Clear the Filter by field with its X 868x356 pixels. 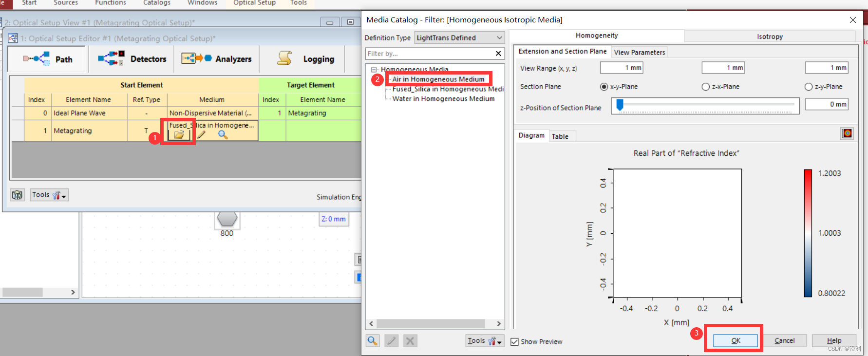click(x=498, y=54)
